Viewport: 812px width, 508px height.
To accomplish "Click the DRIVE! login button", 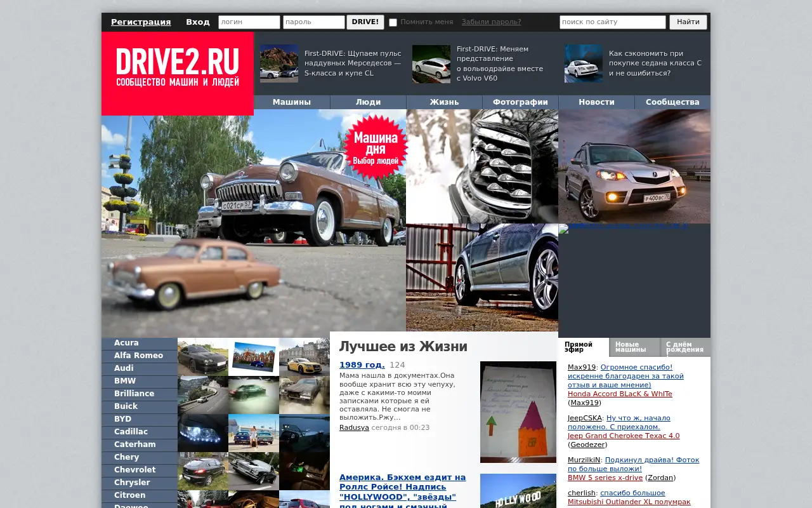I will (365, 22).
